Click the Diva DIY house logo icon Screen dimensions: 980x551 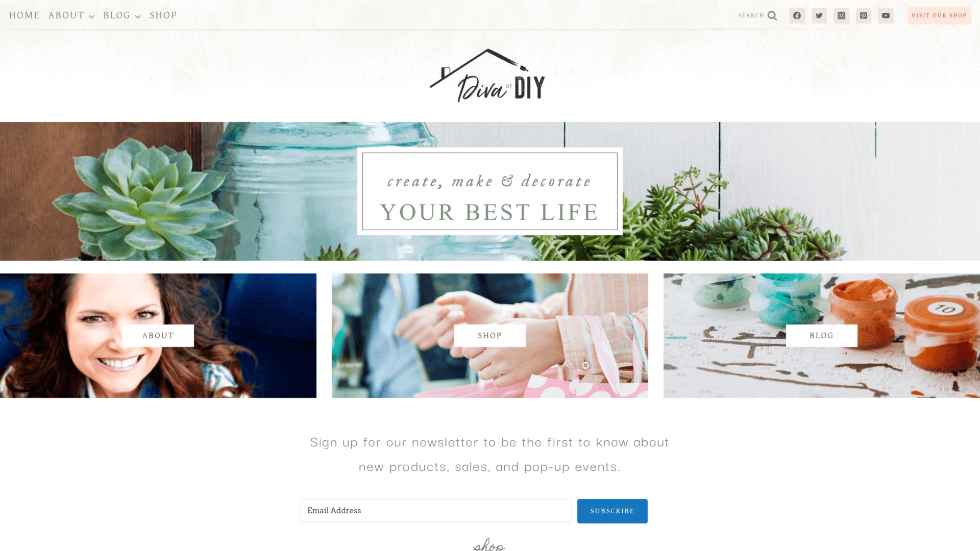[x=489, y=76]
